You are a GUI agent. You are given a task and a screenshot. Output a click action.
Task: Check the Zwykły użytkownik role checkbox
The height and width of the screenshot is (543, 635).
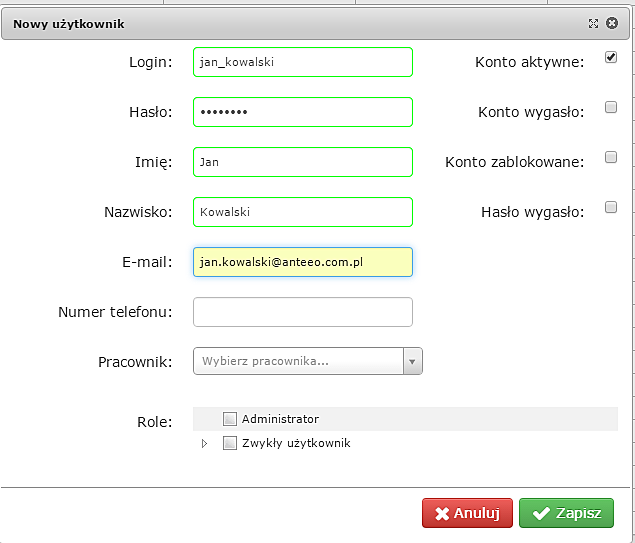coord(230,443)
